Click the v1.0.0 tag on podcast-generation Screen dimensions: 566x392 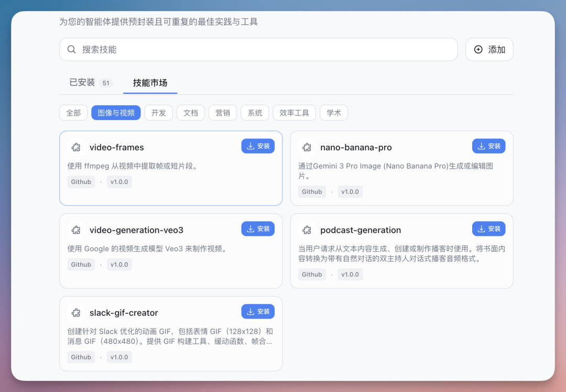click(x=350, y=274)
